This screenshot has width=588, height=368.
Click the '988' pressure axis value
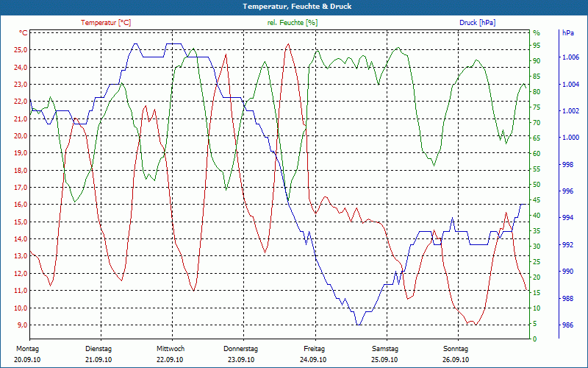[567, 299]
